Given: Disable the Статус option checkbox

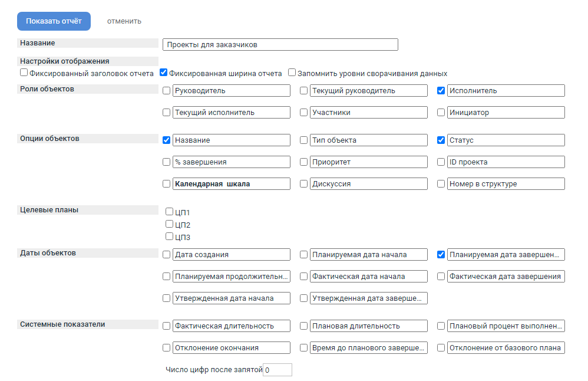Looking at the screenshot, I should click(441, 140).
